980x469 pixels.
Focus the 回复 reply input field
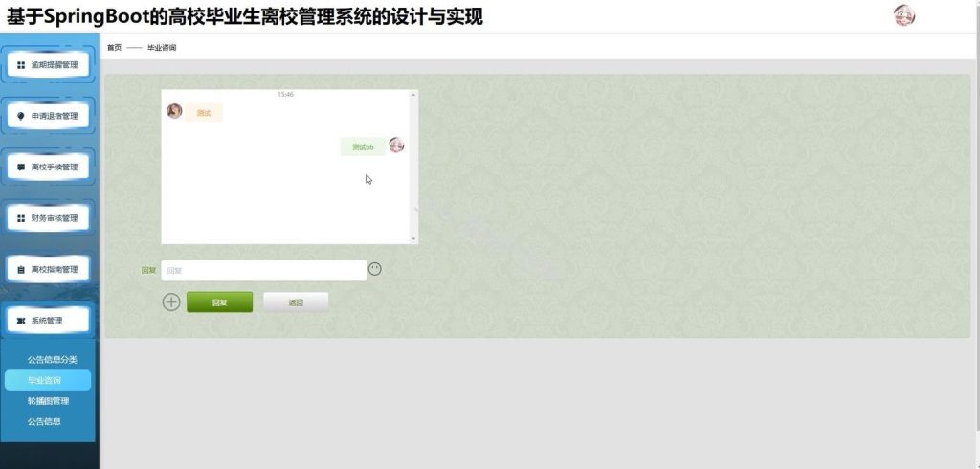[x=264, y=271]
